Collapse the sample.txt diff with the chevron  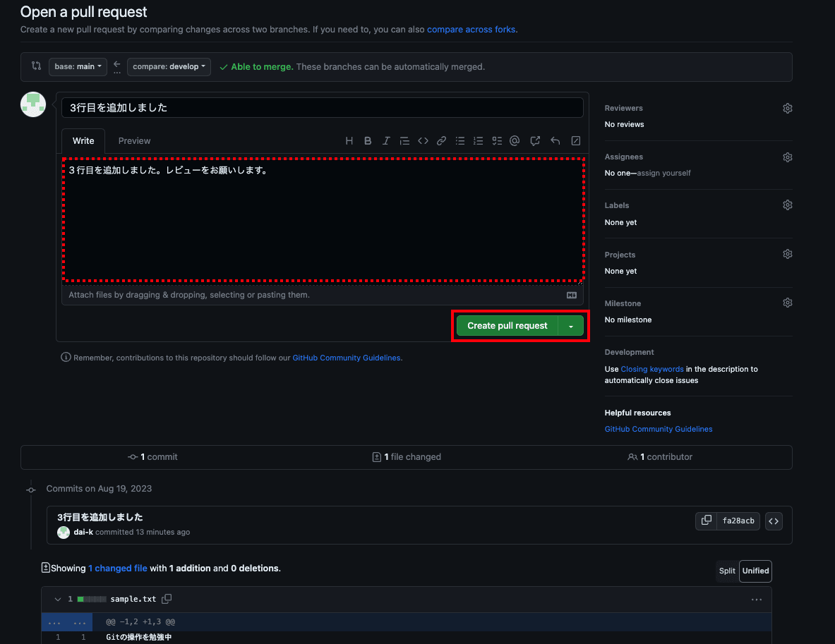coord(57,600)
